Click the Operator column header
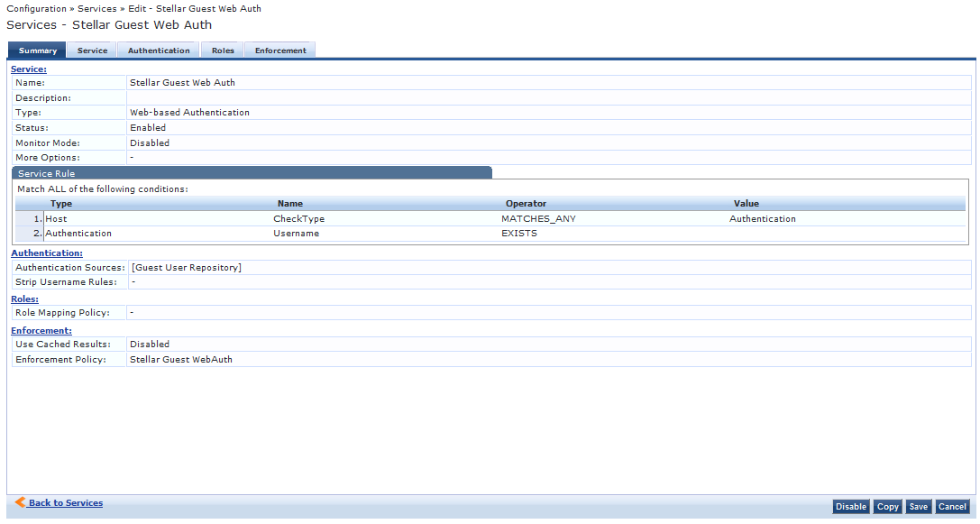980x524 pixels. click(526, 204)
